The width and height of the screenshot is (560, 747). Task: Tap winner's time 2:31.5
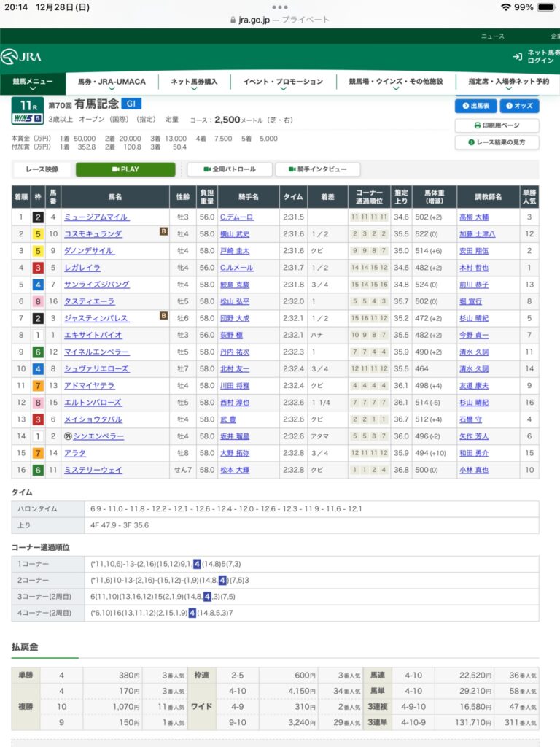pos(293,217)
